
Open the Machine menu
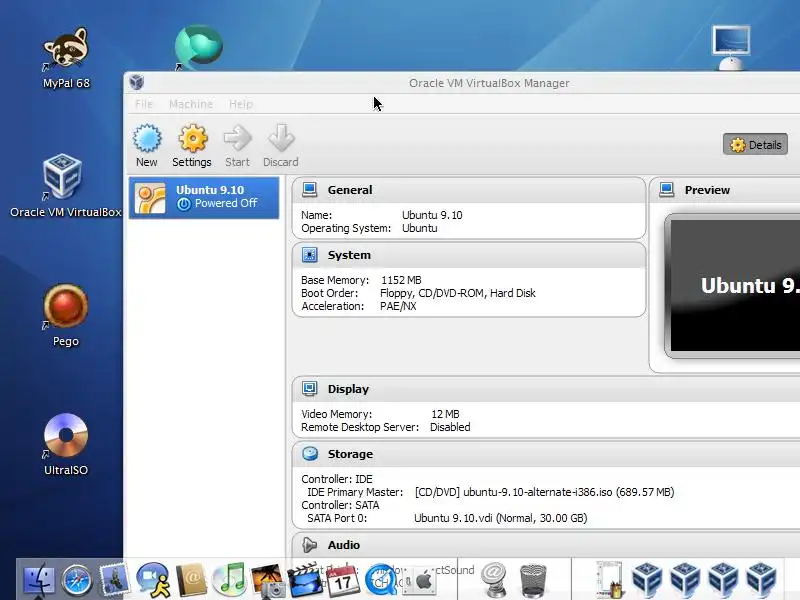tap(191, 104)
